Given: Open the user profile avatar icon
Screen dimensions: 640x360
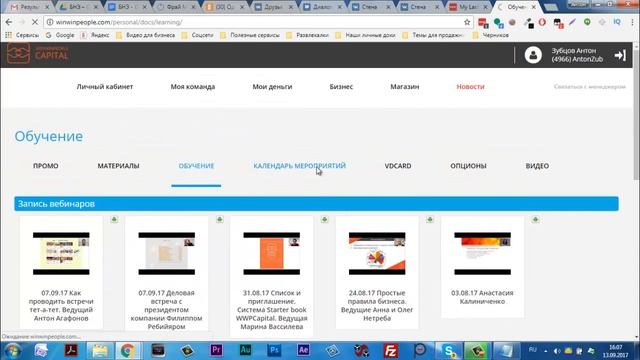Looking at the screenshot, I should (x=533, y=55).
